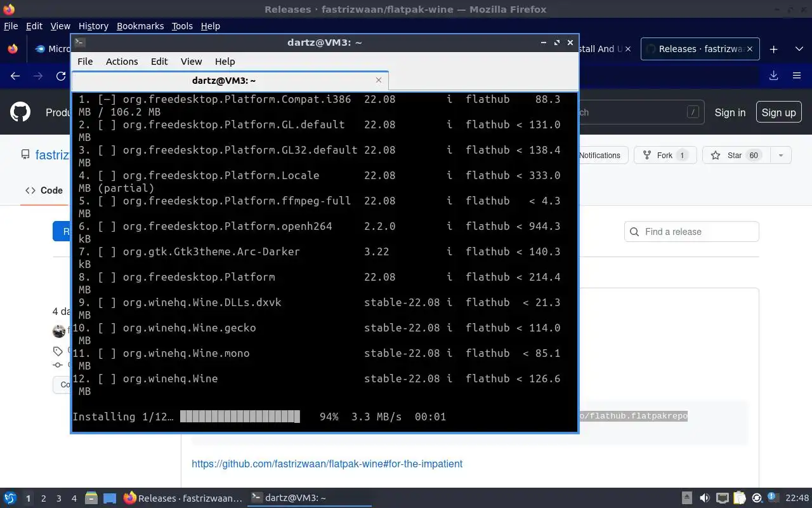This screenshot has height=508, width=812.
Task: Star the repository
Action: coord(737,155)
